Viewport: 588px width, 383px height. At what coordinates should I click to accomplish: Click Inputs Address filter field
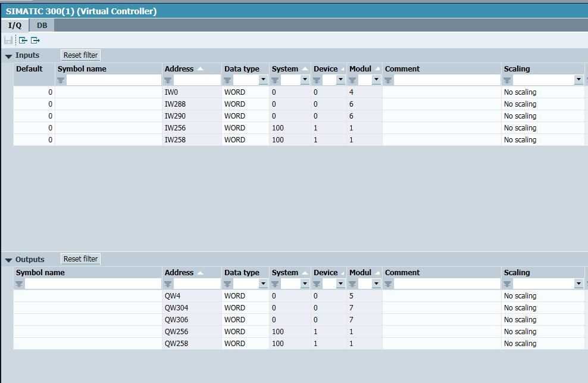[197, 80]
